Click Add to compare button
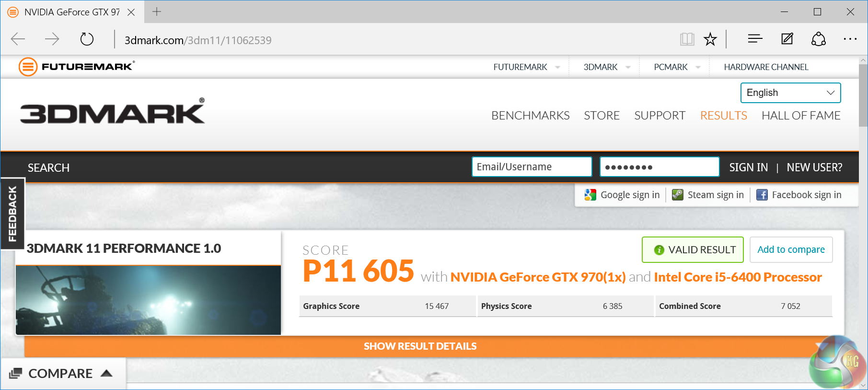Screen dimensions: 868x390 791,249
